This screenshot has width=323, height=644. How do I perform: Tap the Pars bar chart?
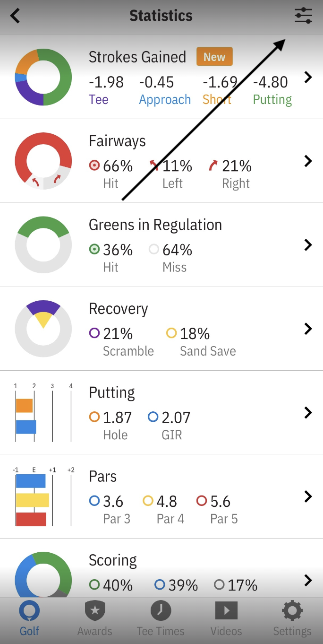tap(43, 496)
